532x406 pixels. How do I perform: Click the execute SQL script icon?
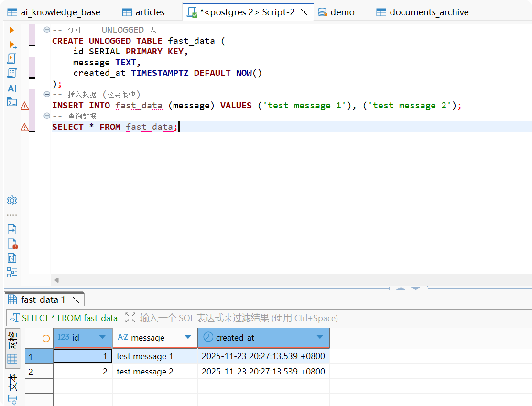12,59
